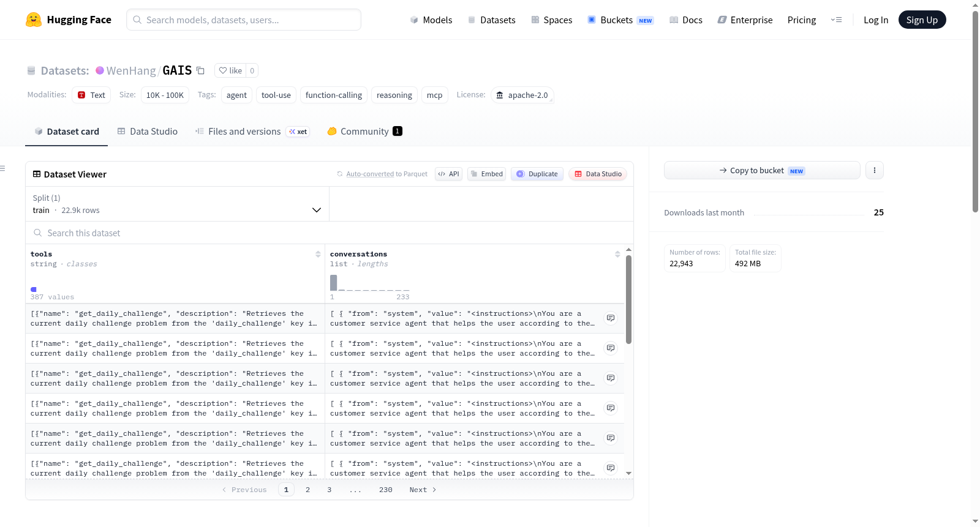Go to page 2 of results
The width and height of the screenshot is (980, 527).
pos(307,490)
